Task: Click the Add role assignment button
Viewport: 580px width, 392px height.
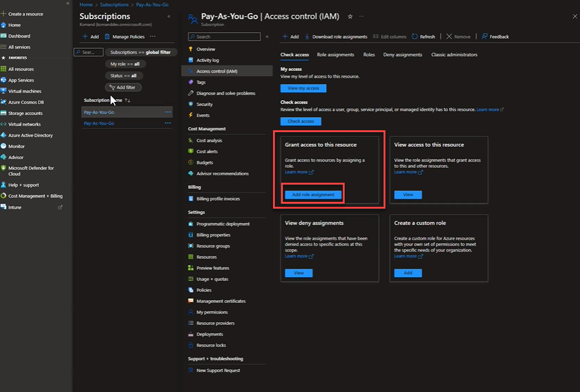Action: [313, 194]
